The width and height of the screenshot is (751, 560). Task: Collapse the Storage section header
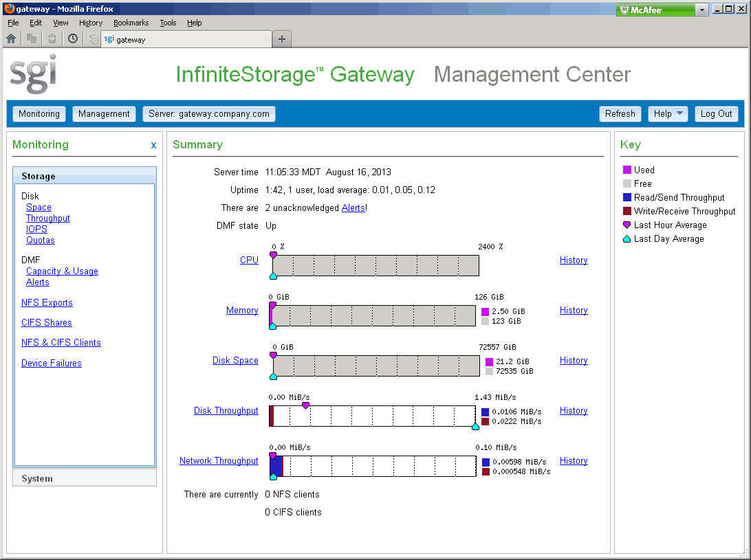click(x=85, y=176)
